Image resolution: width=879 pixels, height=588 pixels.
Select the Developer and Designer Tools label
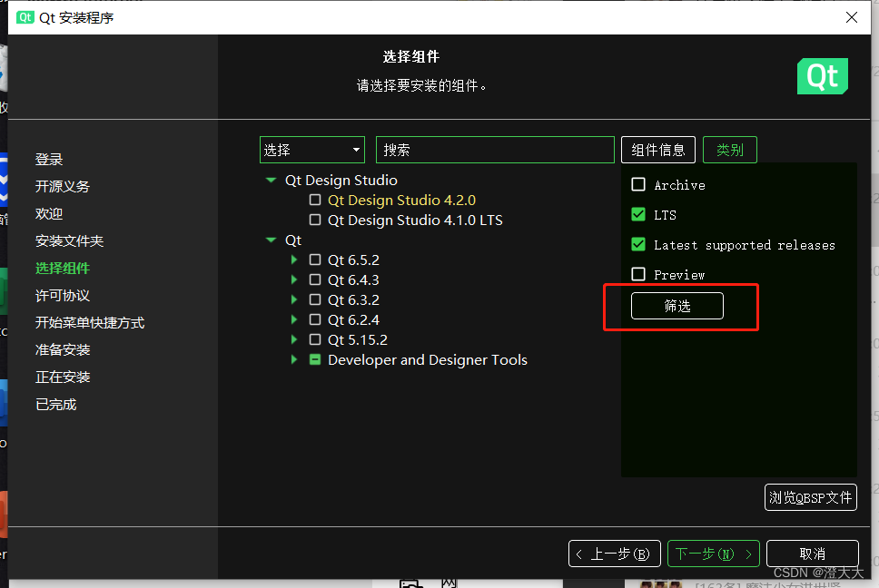(x=427, y=359)
